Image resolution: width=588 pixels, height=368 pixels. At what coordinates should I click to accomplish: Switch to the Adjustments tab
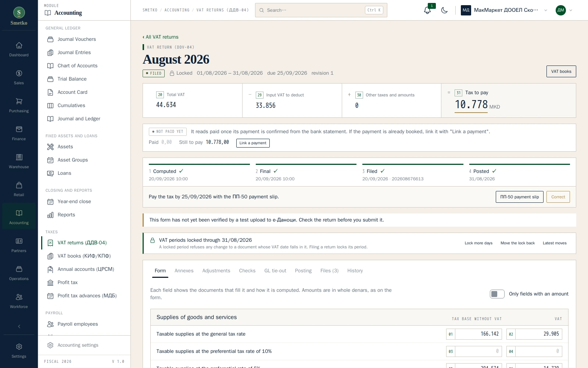point(216,271)
